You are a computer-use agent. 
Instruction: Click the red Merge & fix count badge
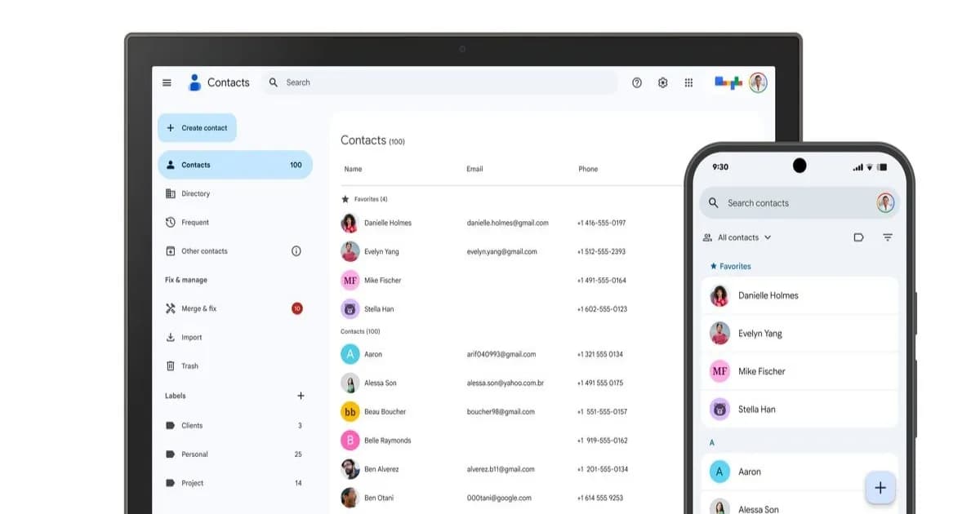(297, 308)
